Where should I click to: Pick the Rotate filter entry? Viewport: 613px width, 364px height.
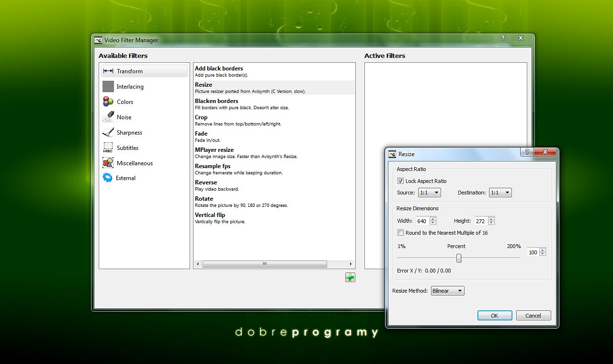(x=204, y=199)
